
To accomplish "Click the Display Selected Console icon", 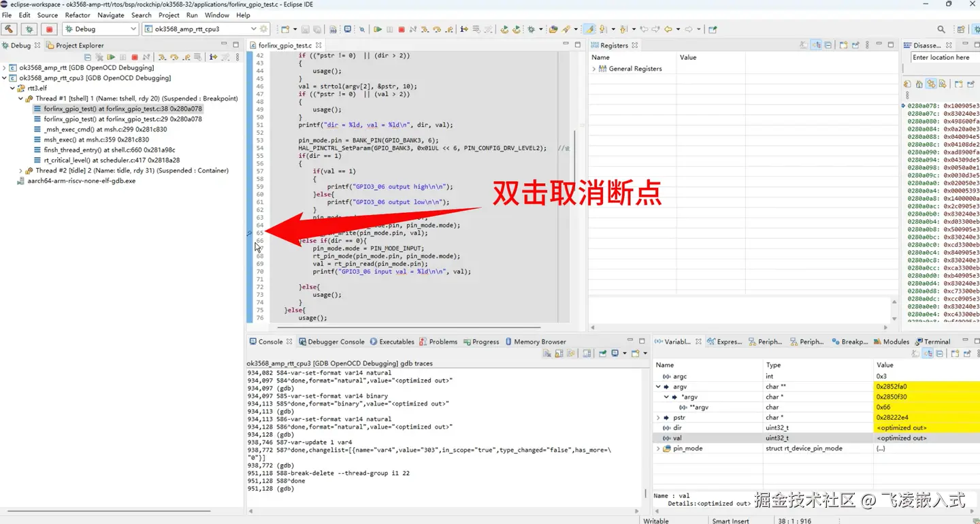I will tap(615, 353).
